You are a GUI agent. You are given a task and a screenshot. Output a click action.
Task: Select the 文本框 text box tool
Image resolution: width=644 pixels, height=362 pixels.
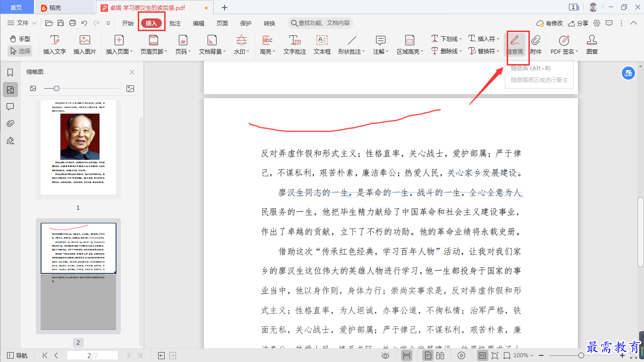(x=322, y=45)
